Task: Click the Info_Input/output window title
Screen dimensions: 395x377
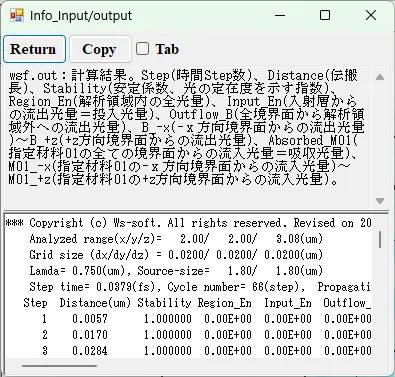Action: click(x=81, y=15)
